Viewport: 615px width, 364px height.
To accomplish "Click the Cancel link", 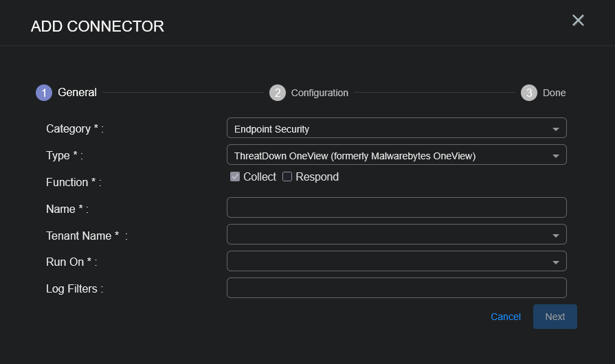I will [506, 317].
